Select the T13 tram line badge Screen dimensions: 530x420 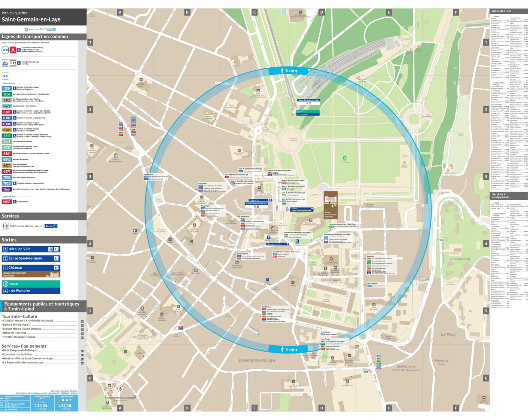point(13,63)
